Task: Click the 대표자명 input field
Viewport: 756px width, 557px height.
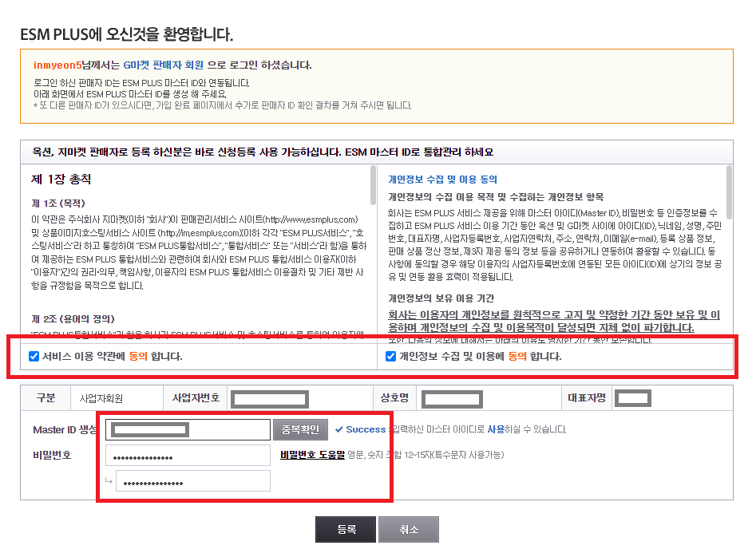Action: click(x=633, y=398)
